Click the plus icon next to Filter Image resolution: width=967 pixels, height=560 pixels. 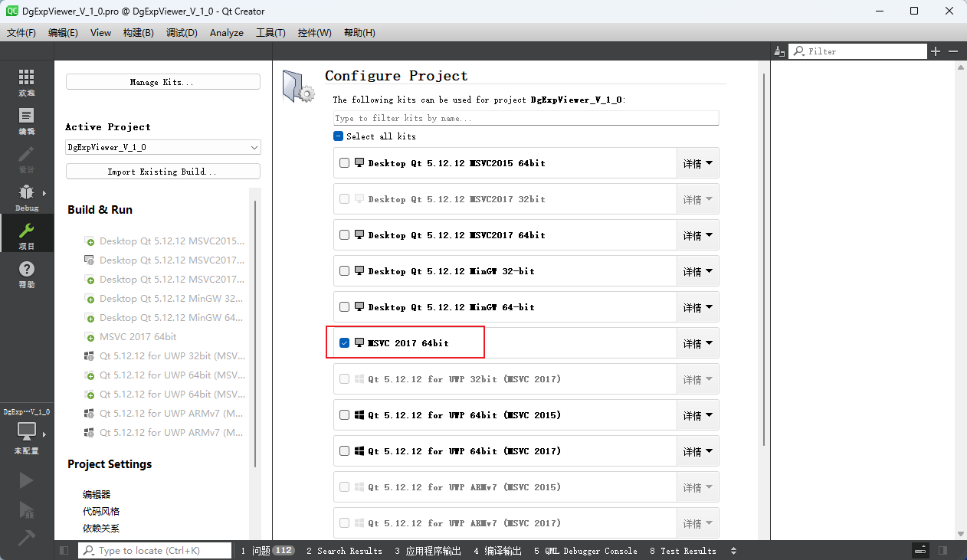click(x=936, y=51)
